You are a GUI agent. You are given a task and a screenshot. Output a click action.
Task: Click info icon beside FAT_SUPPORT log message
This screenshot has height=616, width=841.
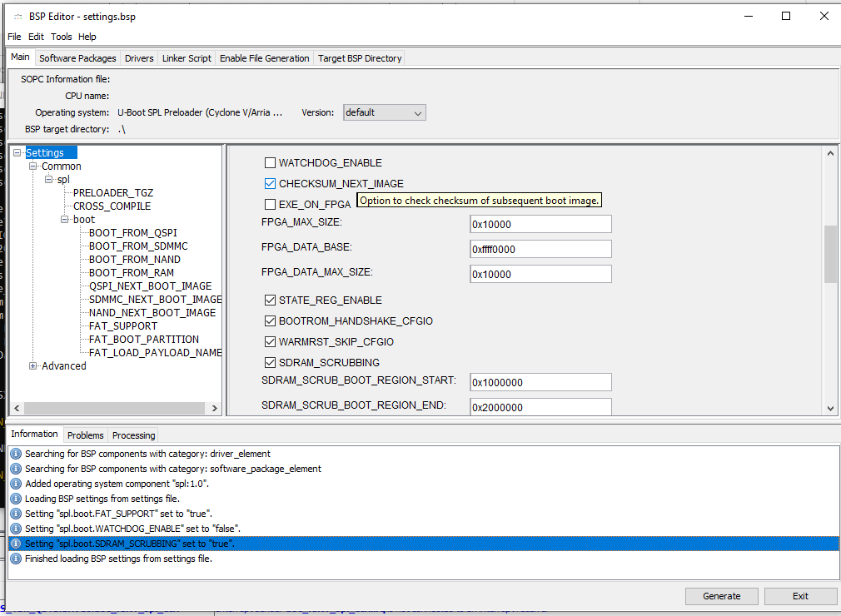click(x=15, y=514)
